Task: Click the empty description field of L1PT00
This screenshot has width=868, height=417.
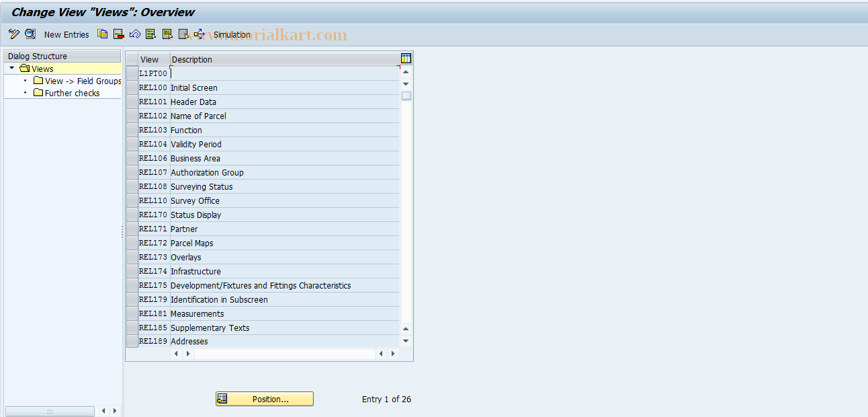Action: click(284, 73)
